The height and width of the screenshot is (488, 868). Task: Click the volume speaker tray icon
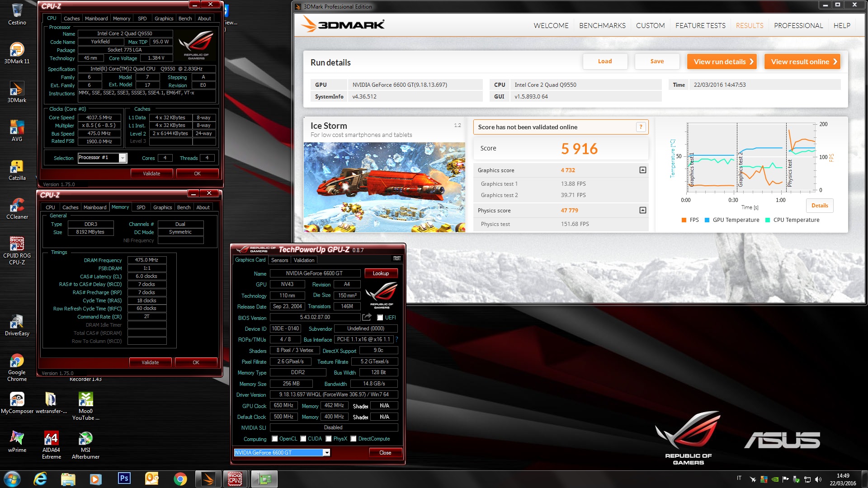(x=818, y=479)
